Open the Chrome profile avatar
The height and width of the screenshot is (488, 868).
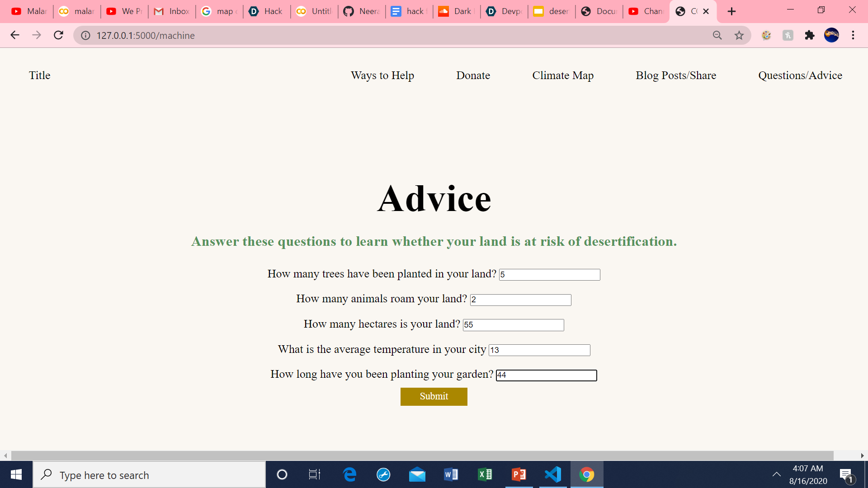point(831,35)
